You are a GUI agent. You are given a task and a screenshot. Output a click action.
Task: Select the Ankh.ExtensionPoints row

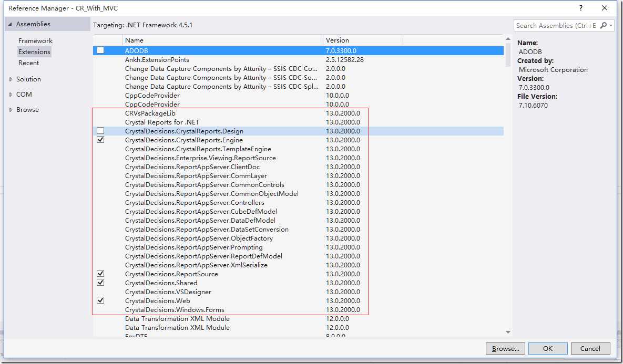click(299, 59)
